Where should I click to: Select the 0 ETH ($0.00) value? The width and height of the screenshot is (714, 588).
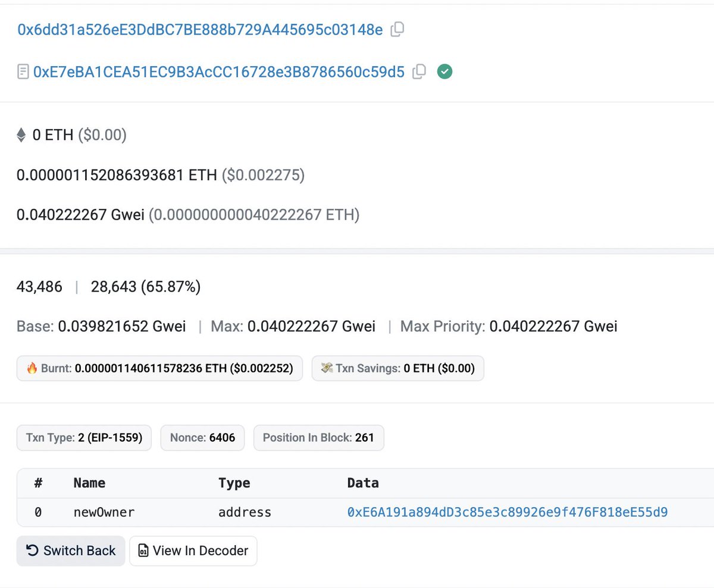(x=79, y=136)
